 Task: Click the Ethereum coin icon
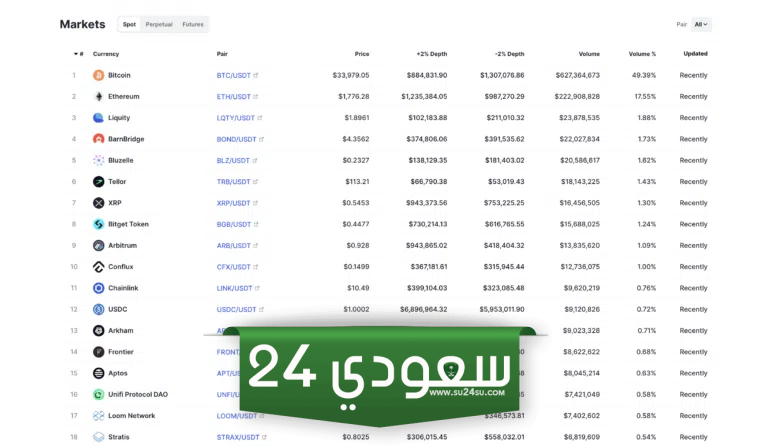click(98, 96)
